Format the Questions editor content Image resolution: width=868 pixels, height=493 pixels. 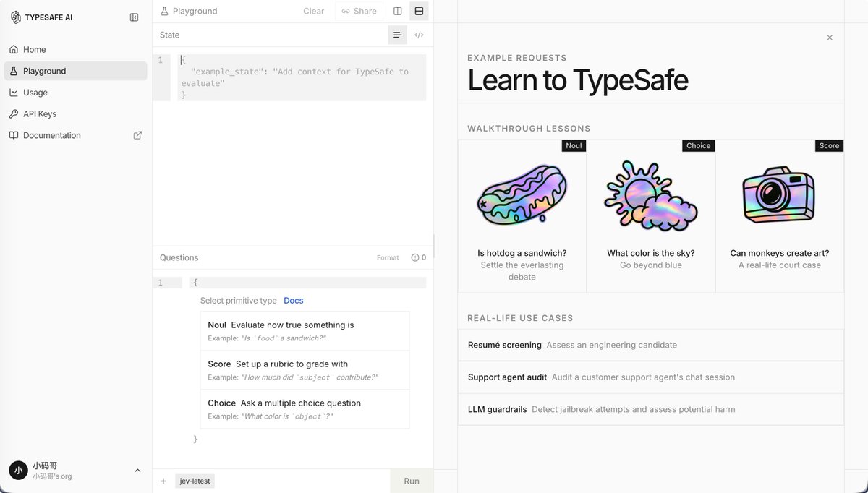(388, 257)
